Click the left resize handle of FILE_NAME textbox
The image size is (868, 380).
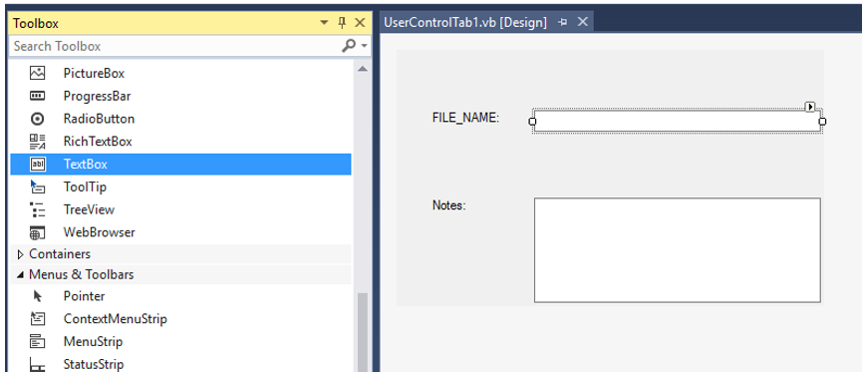tap(532, 122)
